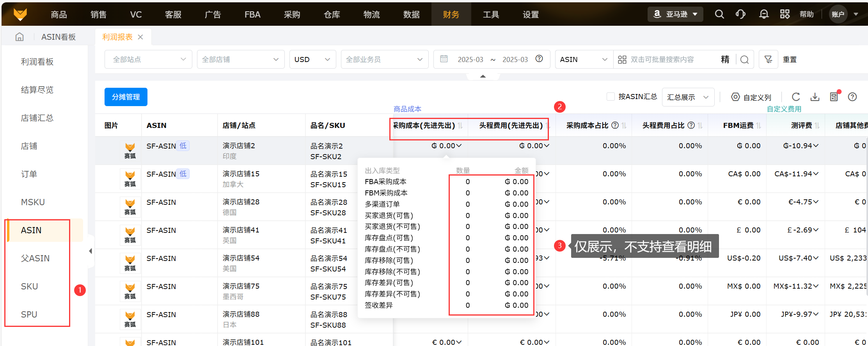Click the filter funnel icon
The width and height of the screenshot is (868, 346).
768,59
